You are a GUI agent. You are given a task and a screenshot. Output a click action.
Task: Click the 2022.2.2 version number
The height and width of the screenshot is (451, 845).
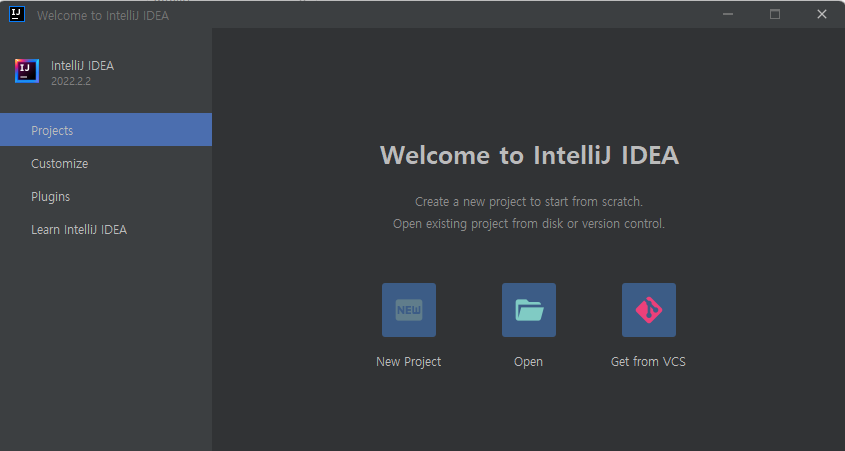tap(71, 81)
